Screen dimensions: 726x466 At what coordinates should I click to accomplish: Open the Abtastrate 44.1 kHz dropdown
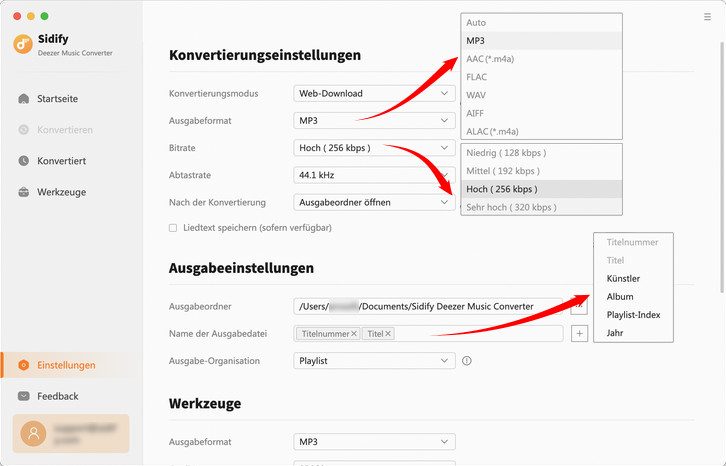click(374, 175)
